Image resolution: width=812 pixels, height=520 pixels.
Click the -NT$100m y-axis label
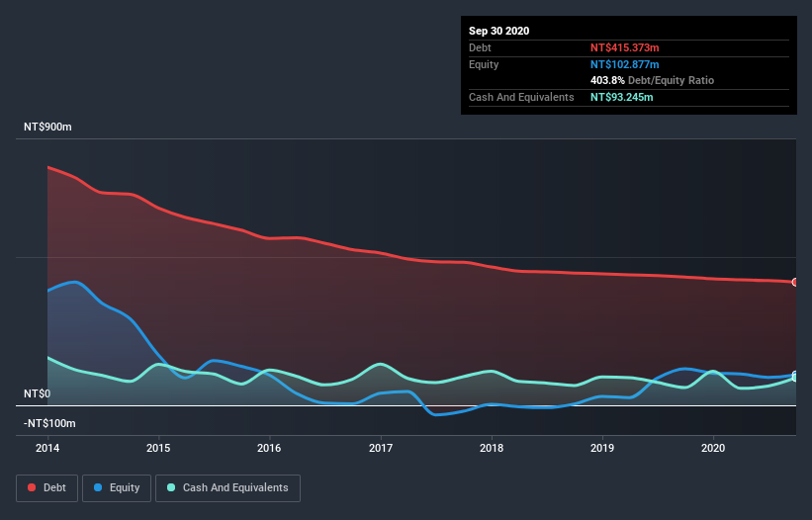[x=49, y=423]
